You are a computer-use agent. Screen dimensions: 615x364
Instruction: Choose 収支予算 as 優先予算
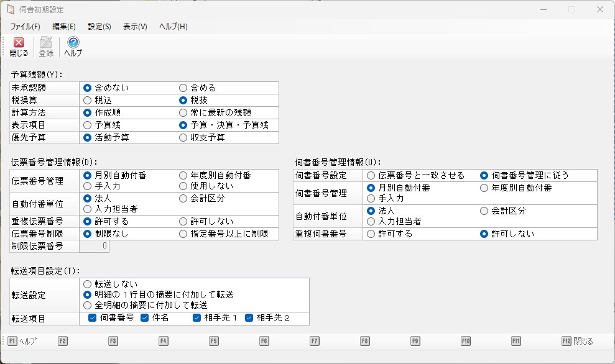(x=183, y=137)
